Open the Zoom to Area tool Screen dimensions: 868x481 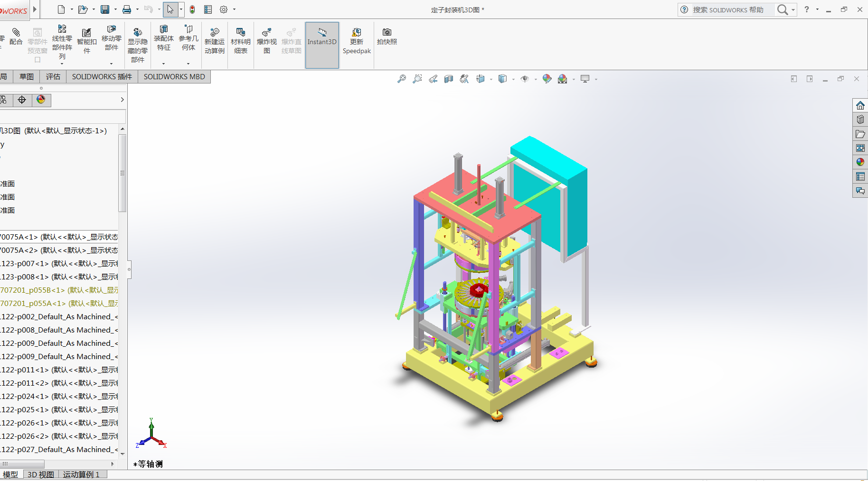click(417, 79)
